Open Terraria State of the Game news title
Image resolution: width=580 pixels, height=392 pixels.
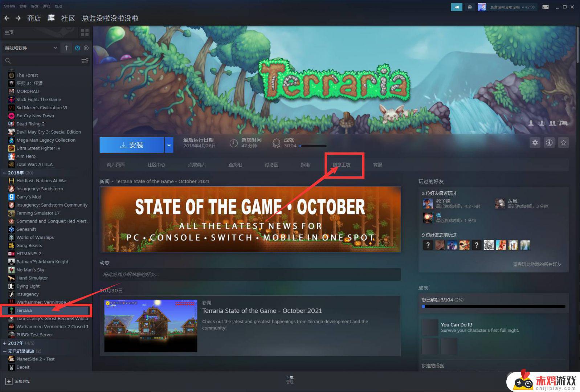click(262, 311)
